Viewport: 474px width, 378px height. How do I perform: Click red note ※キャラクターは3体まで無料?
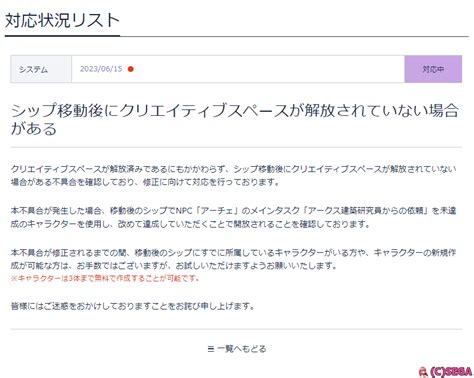105,278
